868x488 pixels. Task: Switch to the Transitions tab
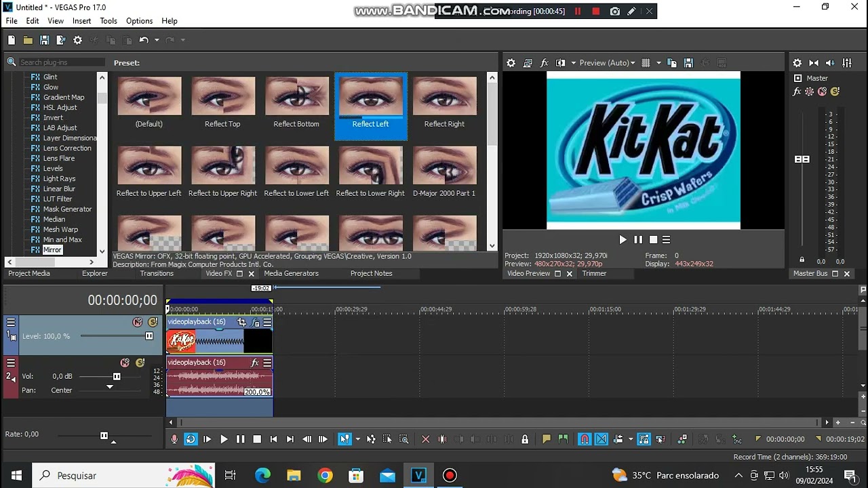coord(157,274)
